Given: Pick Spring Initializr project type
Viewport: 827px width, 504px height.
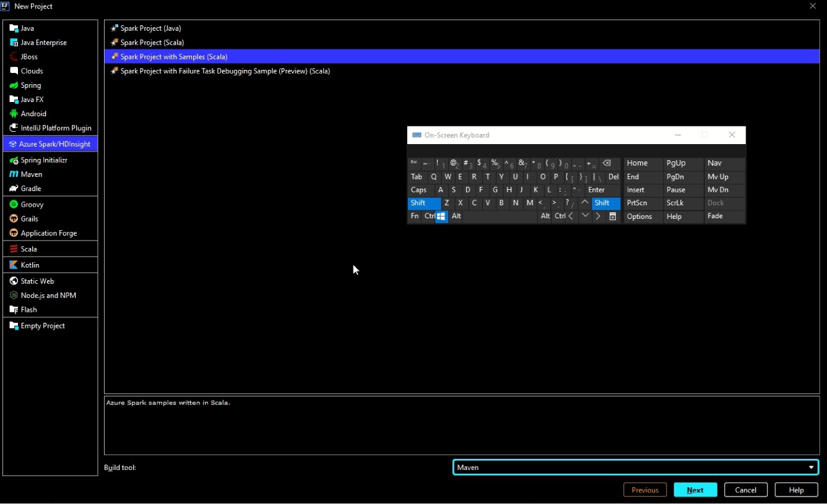Looking at the screenshot, I should (x=50, y=160).
